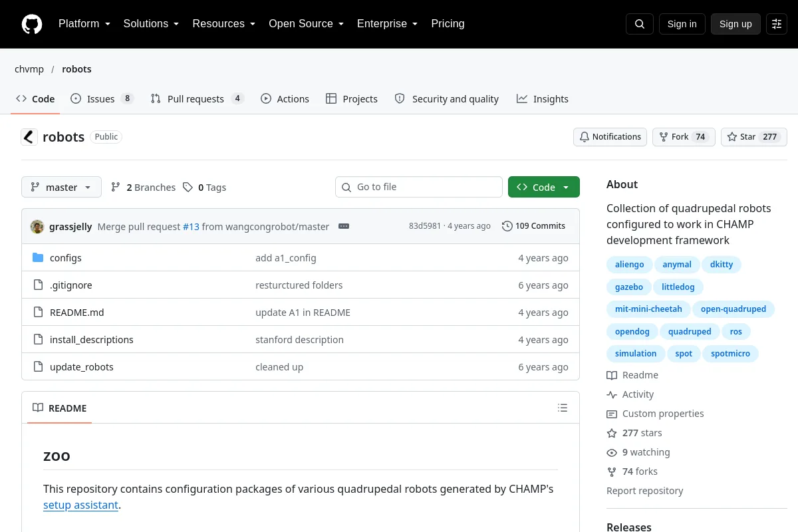
Task: Select the gazebo topic tag
Action: [x=629, y=287]
